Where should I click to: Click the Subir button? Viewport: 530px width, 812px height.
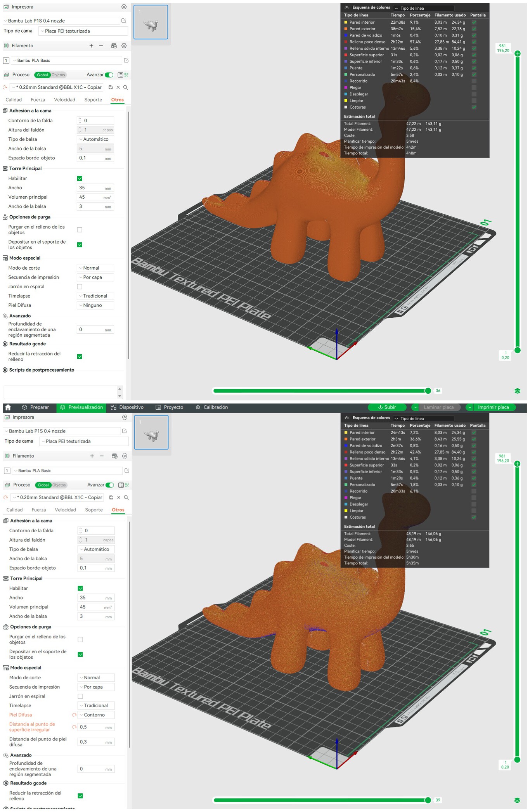coord(387,407)
